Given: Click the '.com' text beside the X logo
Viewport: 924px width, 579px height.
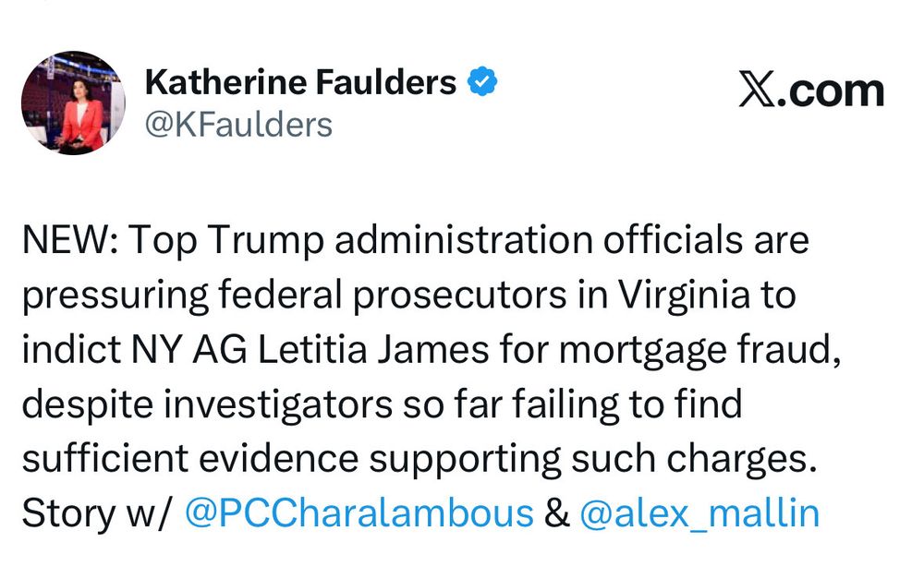Looking at the screenshot, I should coord(831,91).
